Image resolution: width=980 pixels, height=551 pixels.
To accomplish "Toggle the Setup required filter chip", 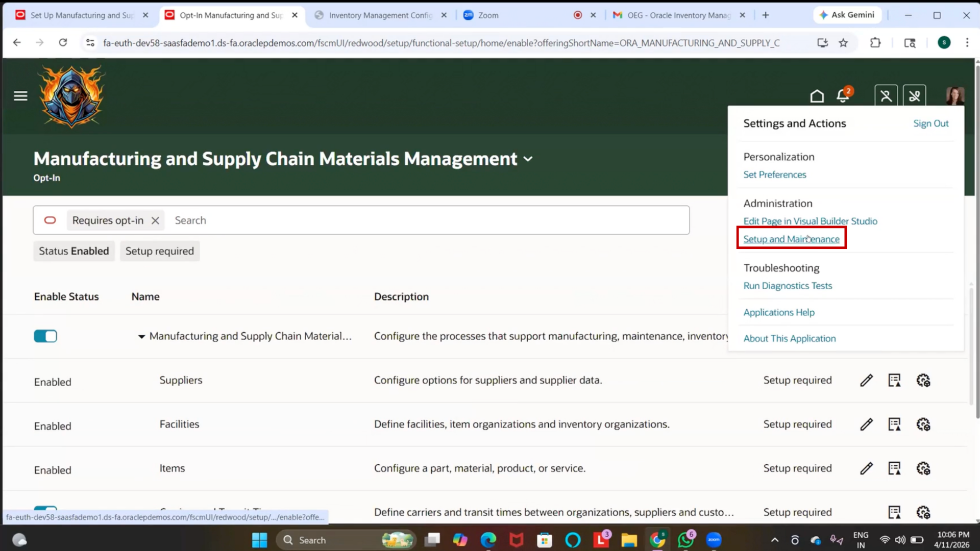I will pyautogui.click(x=160, y=251).
